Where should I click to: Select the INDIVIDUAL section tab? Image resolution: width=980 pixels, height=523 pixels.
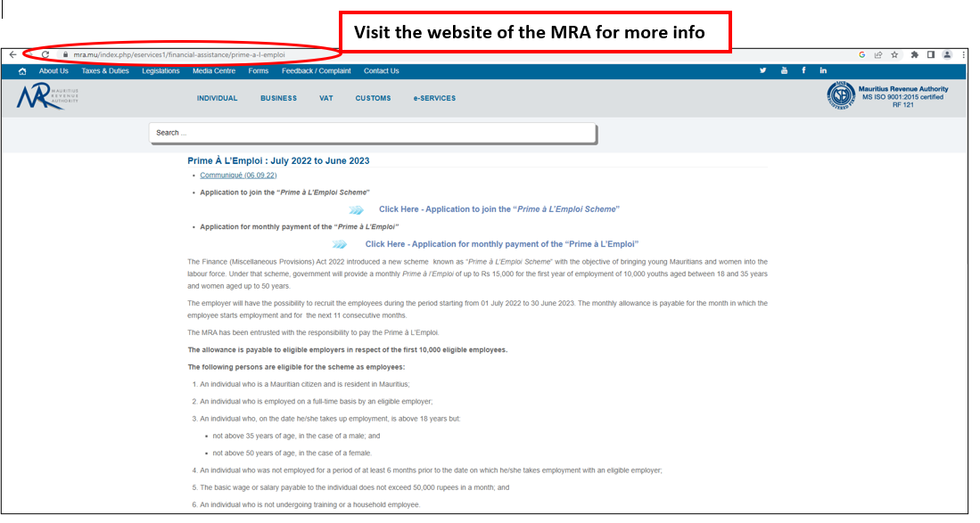(217, 99)
